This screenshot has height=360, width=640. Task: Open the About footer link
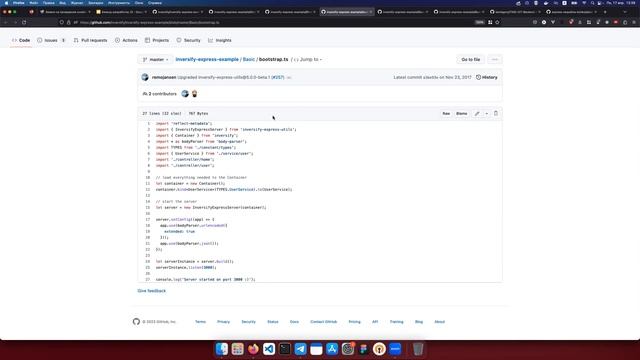(x=440, y=322)
